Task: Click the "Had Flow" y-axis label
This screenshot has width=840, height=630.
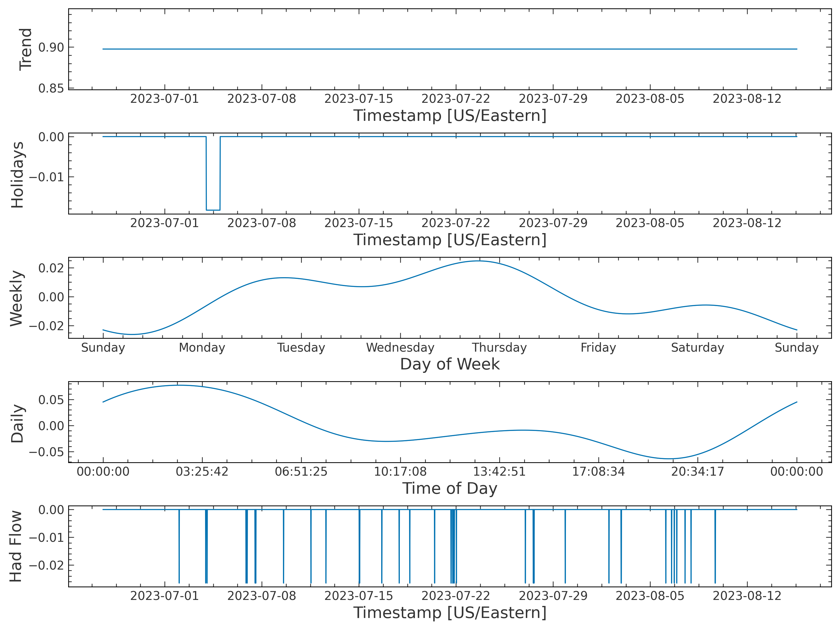Action: [15, 546]
